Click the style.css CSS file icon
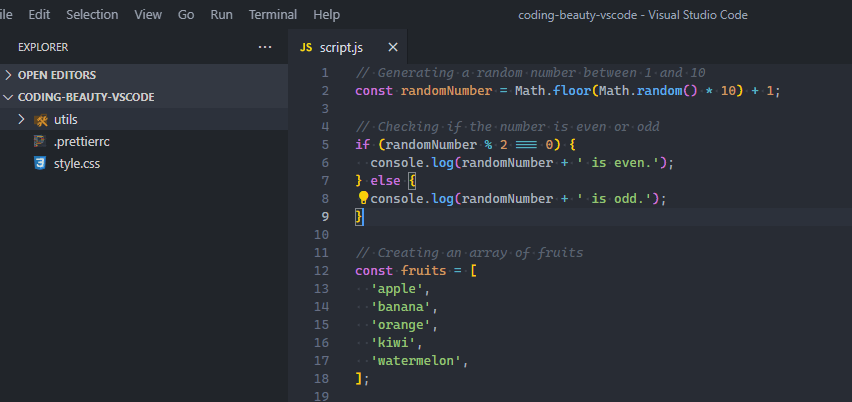852x402 pixels. pyautogui.click(x=41, y=163)
